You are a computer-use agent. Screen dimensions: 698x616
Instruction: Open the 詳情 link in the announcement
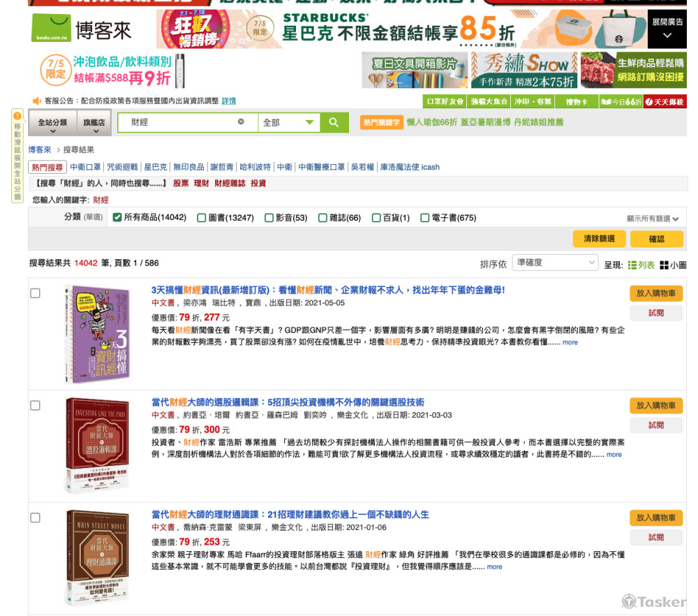229,101
